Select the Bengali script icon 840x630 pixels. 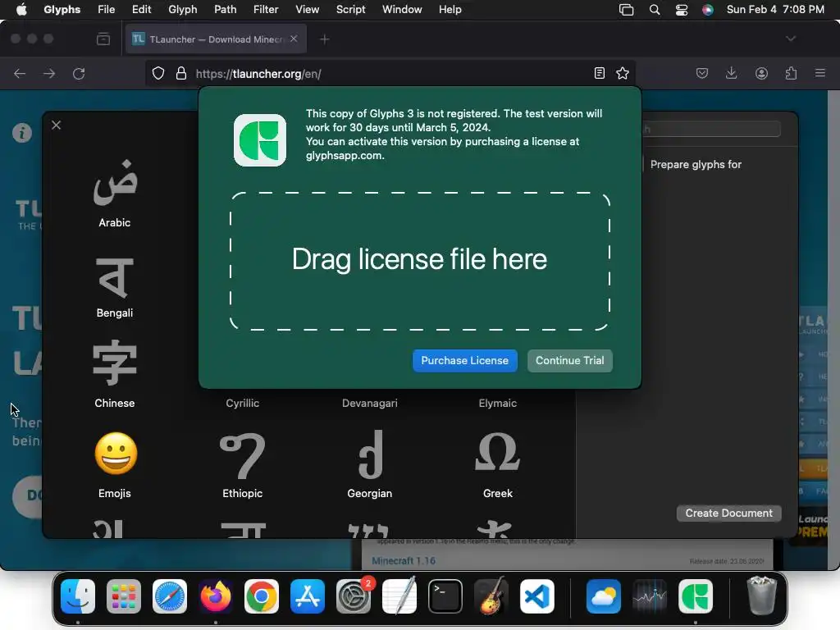(115, 277)
